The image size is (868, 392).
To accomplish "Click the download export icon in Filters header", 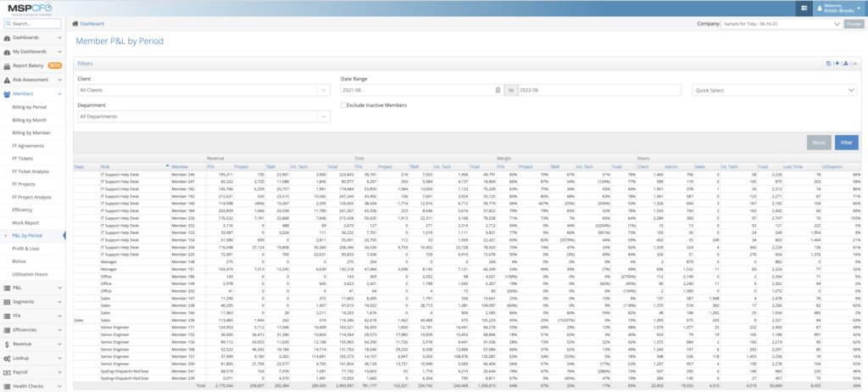I will [x=845, y=64].
